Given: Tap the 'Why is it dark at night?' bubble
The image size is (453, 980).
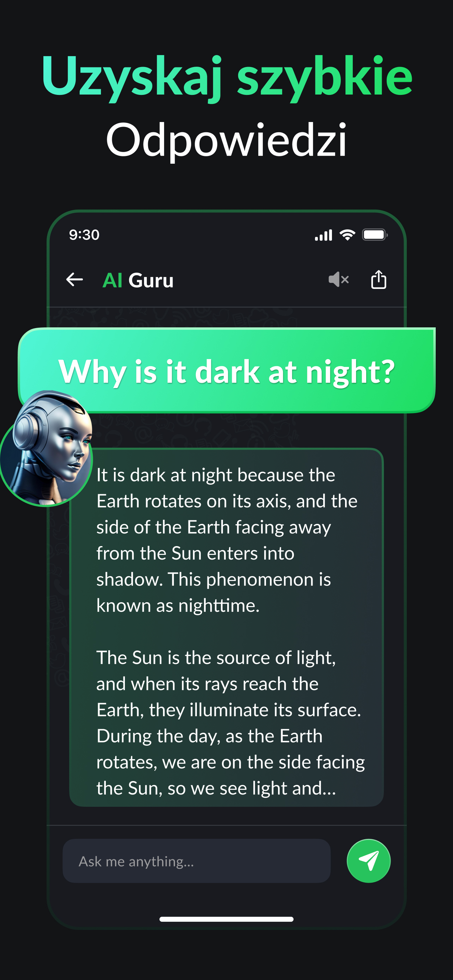Looking at the screenshot, I should point(227,370).
